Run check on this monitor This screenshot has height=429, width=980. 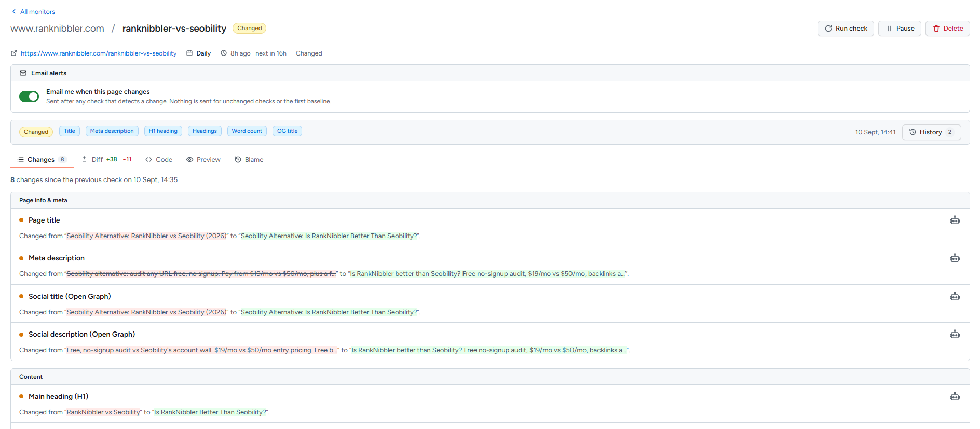pyautogui.click(x=846, y=29)
